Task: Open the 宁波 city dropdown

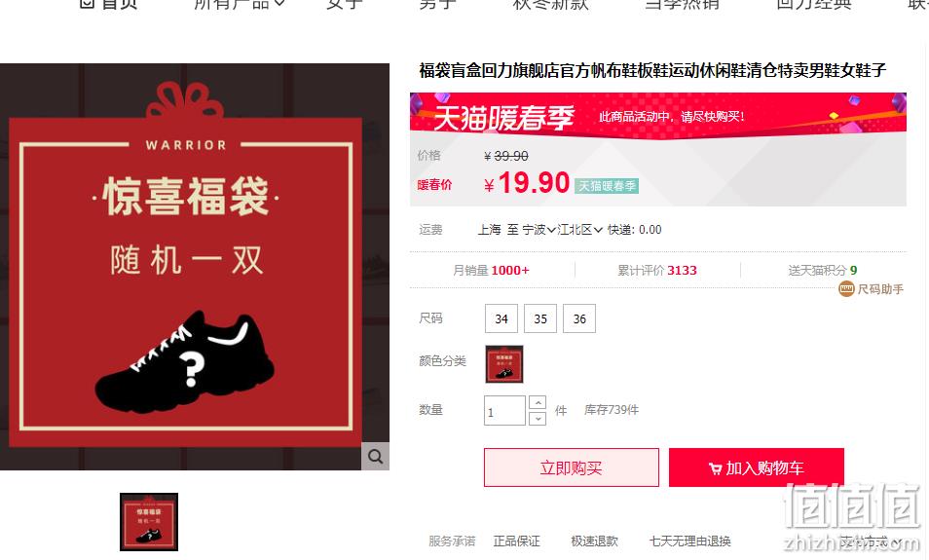Action: point(539,230)
